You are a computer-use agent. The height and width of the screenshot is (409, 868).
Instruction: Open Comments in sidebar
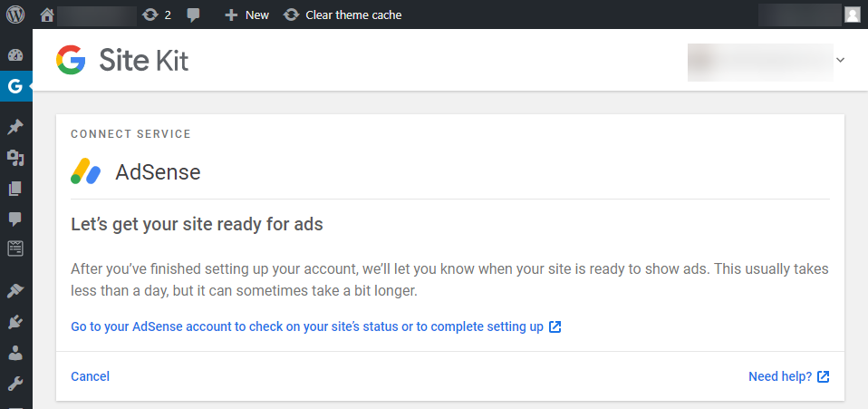coord(15,219)
